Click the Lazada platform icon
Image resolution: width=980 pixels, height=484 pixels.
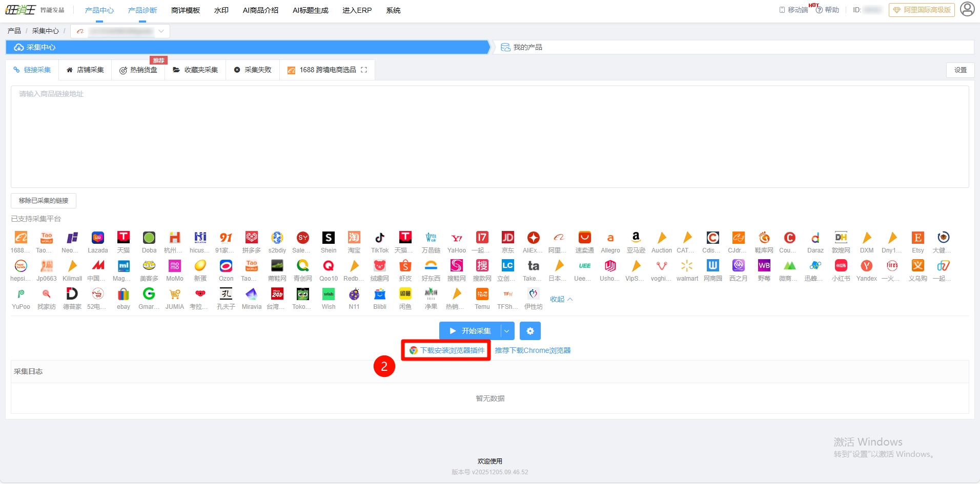pyautogui.click(x=97, y=238)
